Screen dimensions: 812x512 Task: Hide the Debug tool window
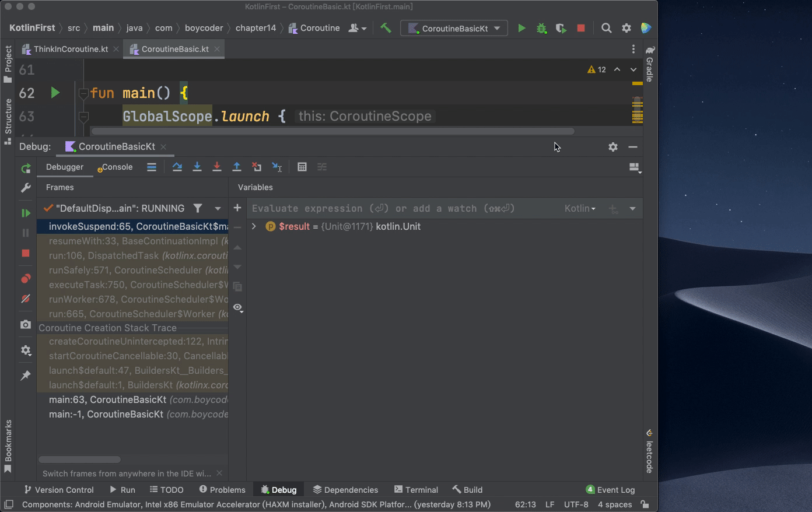point(633,147)
